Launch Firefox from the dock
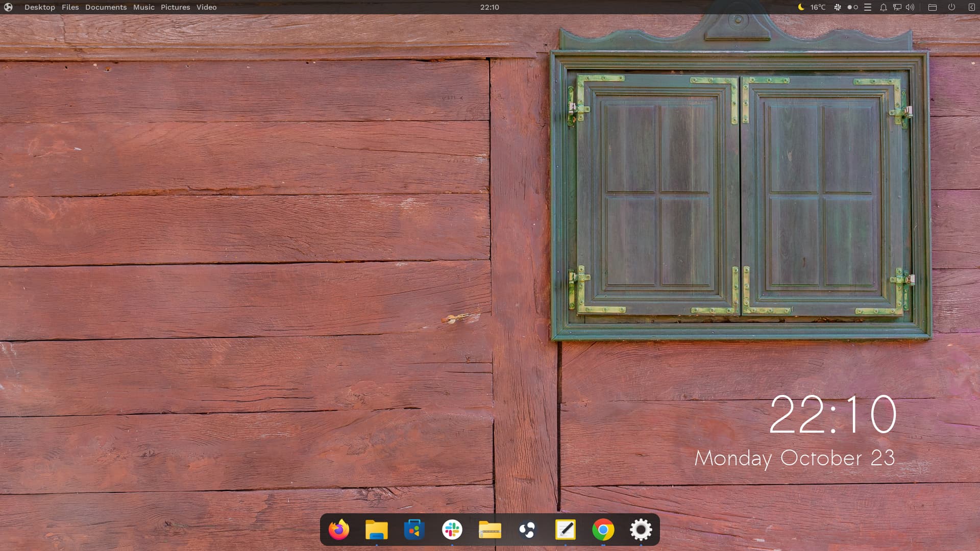Image resolution: width=980 pixels, height=551 pixels. point(339,530)
